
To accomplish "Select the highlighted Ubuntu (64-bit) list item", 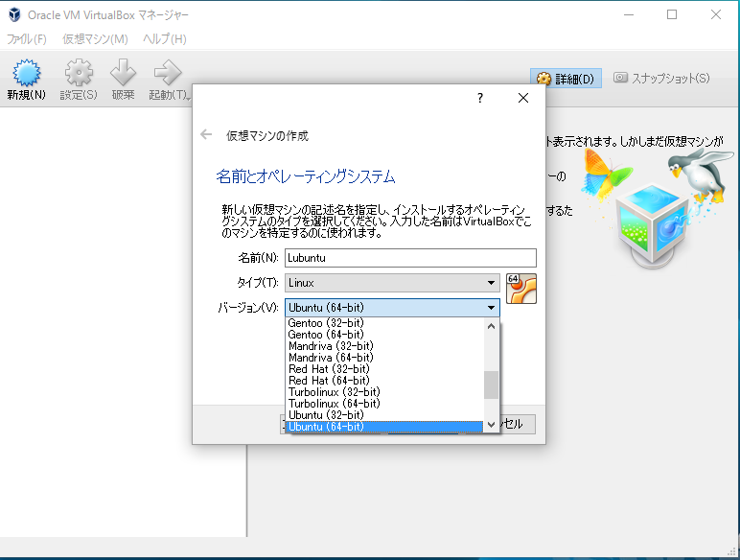I will pos(384,427).
